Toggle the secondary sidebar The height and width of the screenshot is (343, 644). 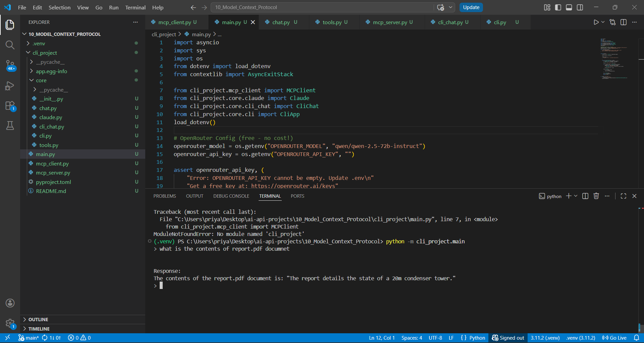tap(580, 7)
